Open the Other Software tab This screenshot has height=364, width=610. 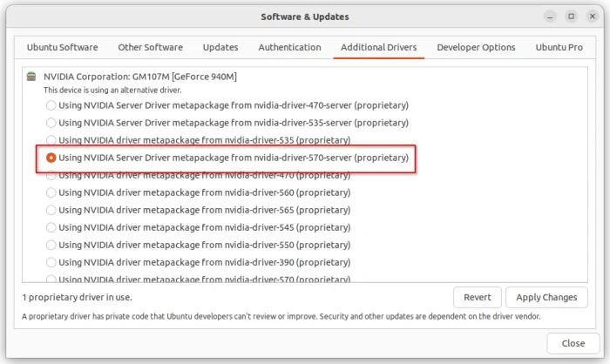pos(150,47)
